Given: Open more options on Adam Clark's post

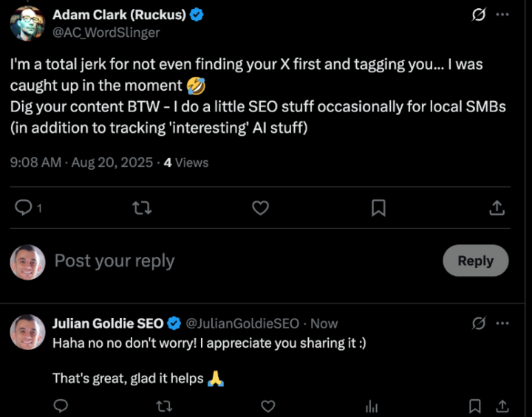Looking at the screenshot, I should 502,15.
